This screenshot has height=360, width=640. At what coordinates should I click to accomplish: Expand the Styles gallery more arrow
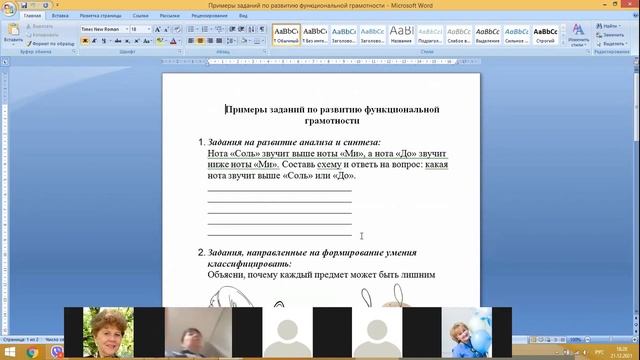coord(564,42)
